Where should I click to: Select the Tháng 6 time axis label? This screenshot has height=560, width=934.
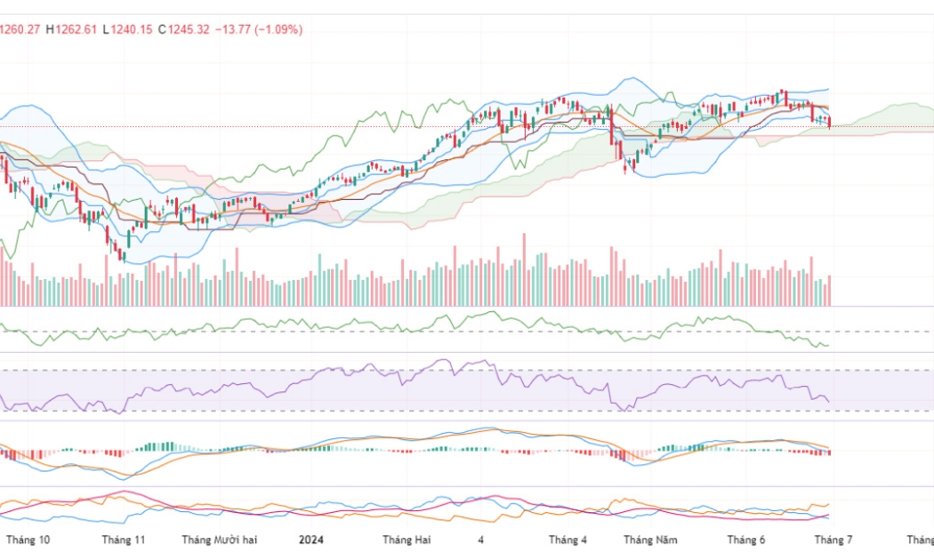point(745,540)
